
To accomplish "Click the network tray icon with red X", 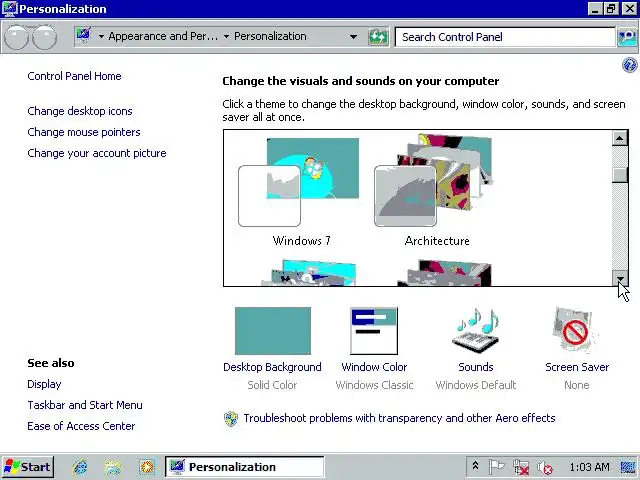I will tap(521, 467).
